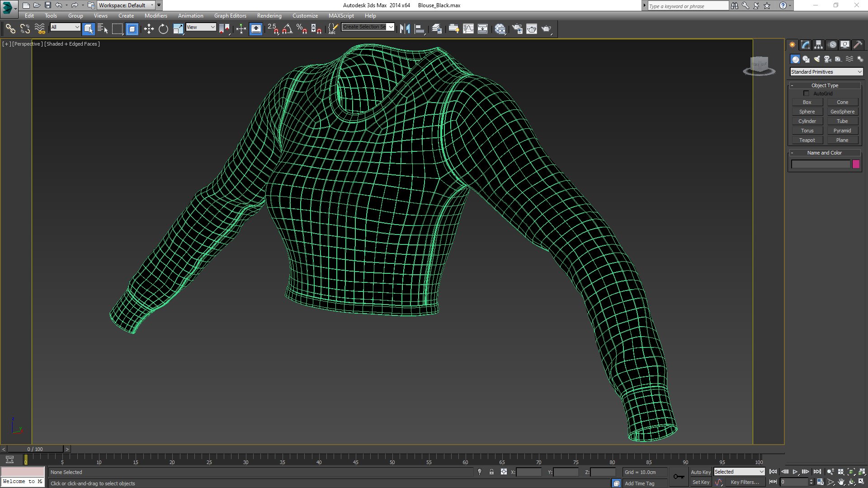This screenshot has width=868, height=488.
Task: Open the Select by Name dialog icon
Action: (103, 29)
